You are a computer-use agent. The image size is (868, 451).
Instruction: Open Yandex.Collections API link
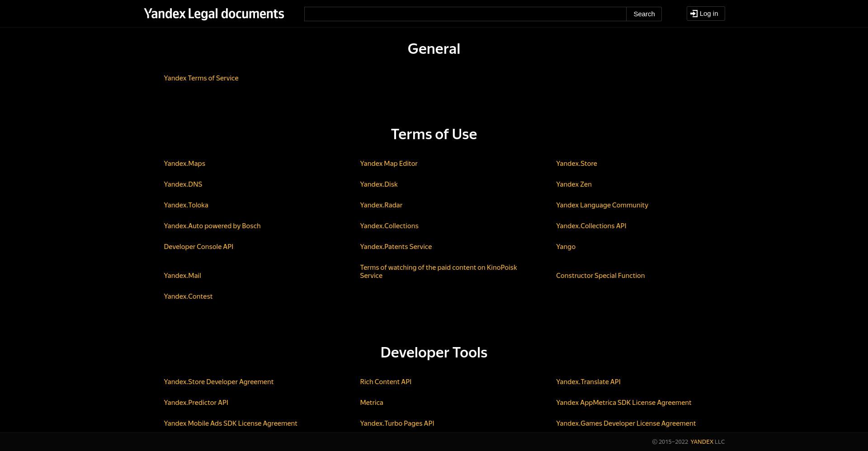click(x=591, y=226)
